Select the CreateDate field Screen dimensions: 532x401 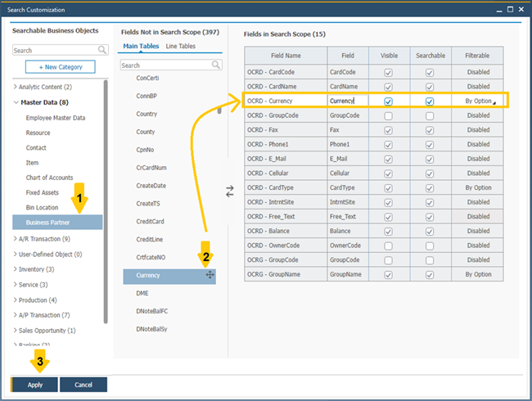click(x=151, y=186)
